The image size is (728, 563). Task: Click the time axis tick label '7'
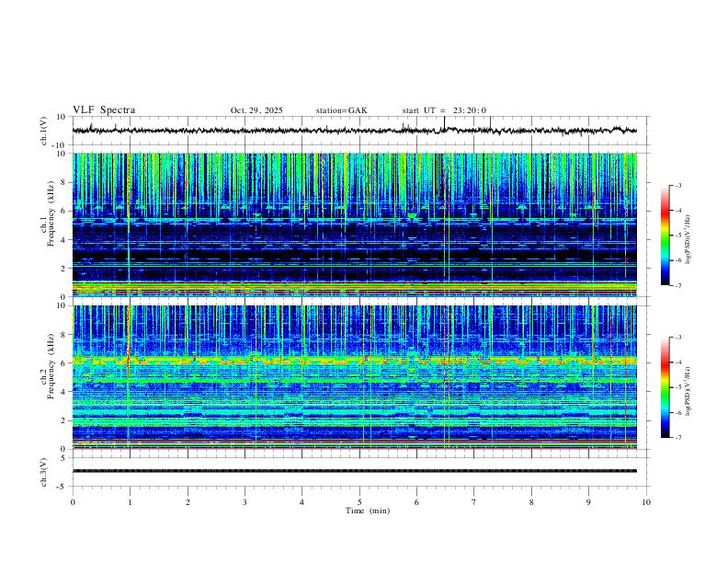click(474, 502)
